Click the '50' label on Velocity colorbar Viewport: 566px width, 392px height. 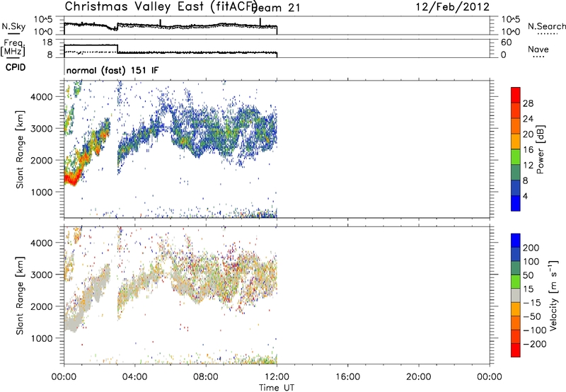(529, 275)
